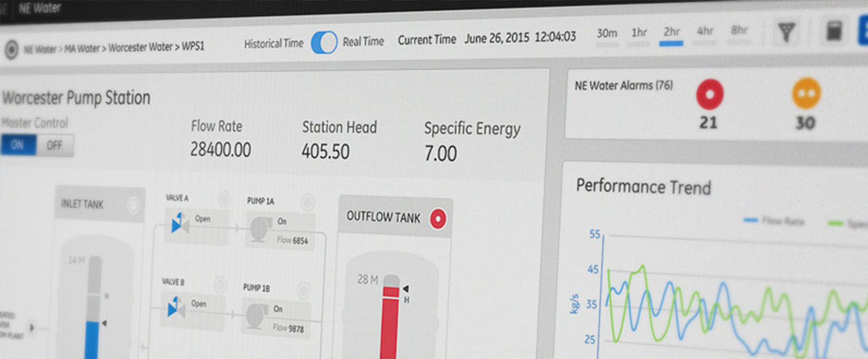Toggle the Historical Time / Real Time switch
Screen dimensions: 868x359
[324, 42]
